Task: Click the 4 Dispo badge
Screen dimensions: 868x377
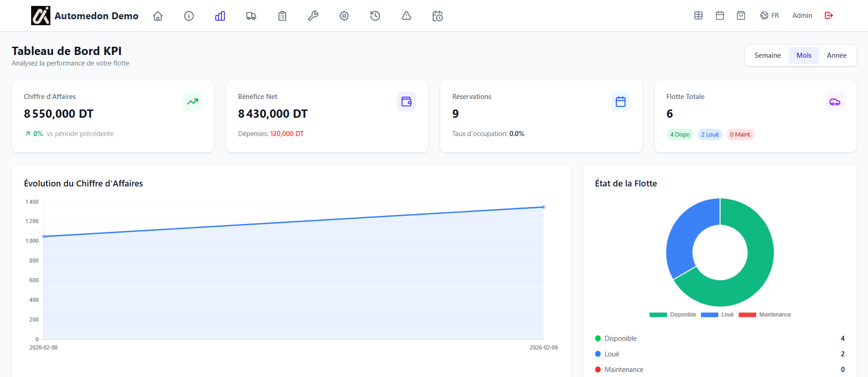Action: click(680, 135)
